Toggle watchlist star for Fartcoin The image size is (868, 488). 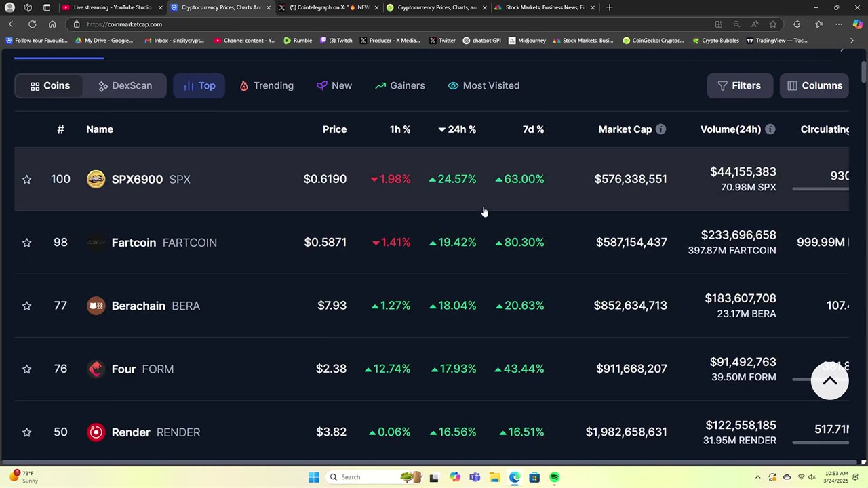(x=26, y=243)
